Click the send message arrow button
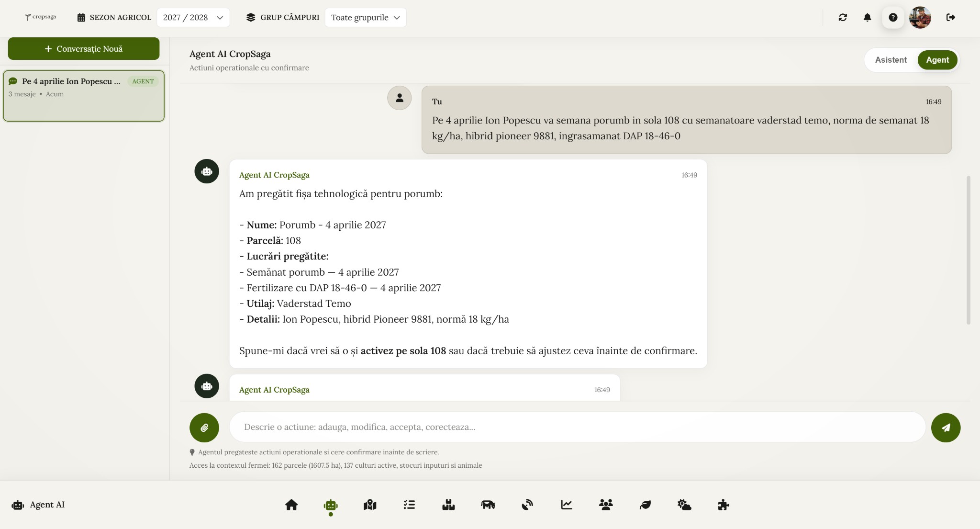 [946, 427]
